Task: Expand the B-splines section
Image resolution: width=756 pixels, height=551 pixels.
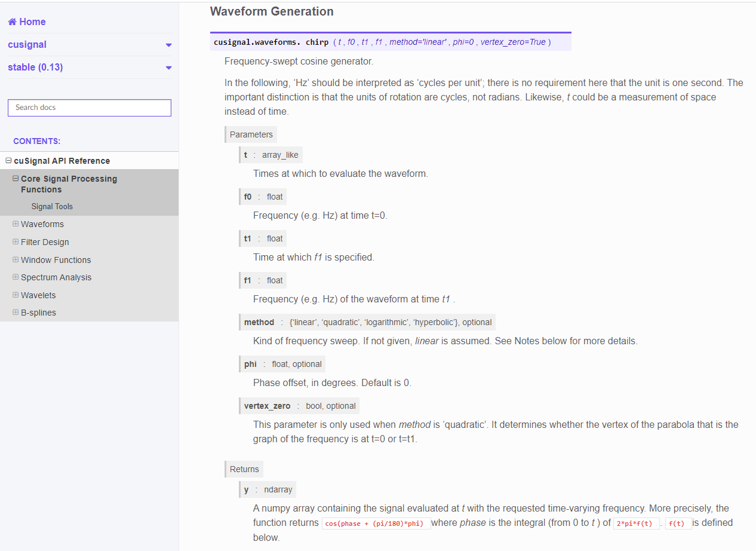Action: [16, 312]
